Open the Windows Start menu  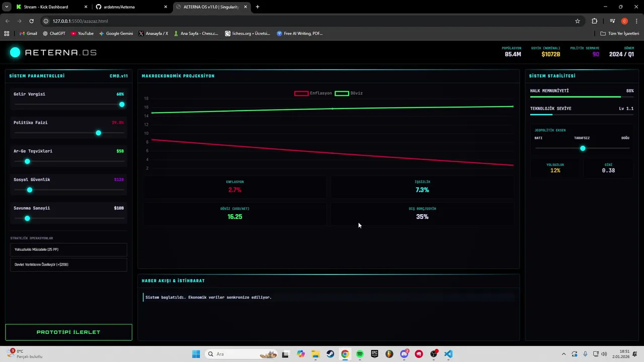[x=196, y=354]
